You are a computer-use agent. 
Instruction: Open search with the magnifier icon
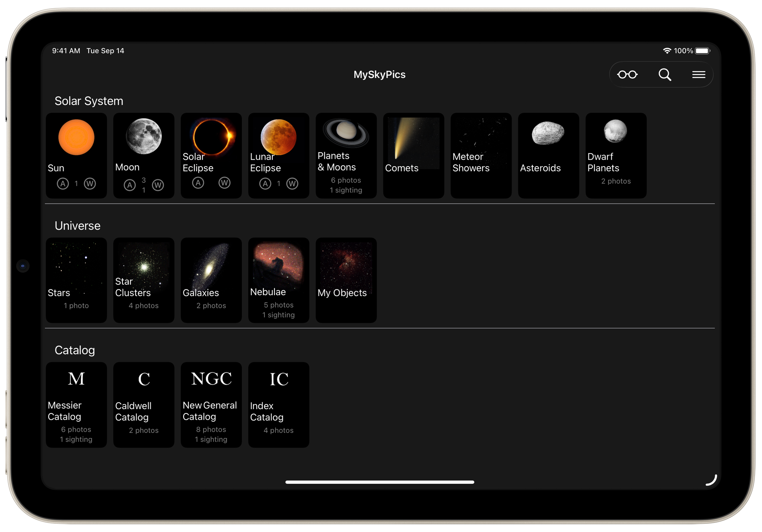(x=664, y=75)
